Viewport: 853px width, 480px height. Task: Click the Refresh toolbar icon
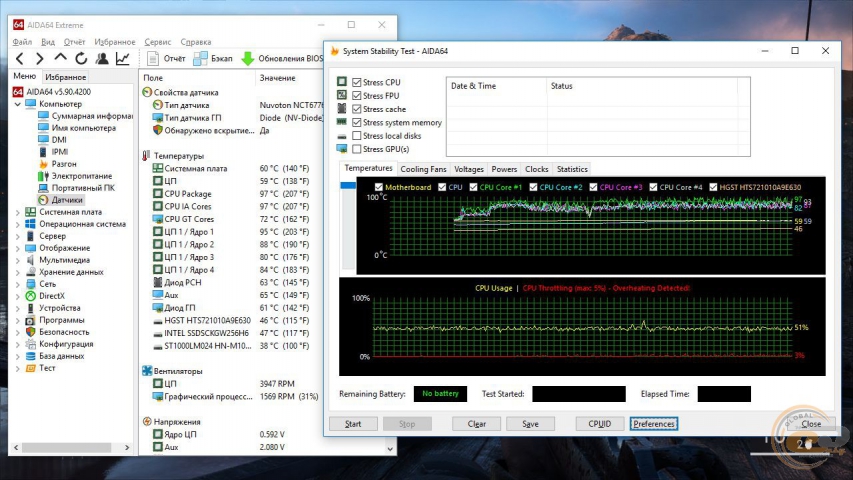point(81,59)
